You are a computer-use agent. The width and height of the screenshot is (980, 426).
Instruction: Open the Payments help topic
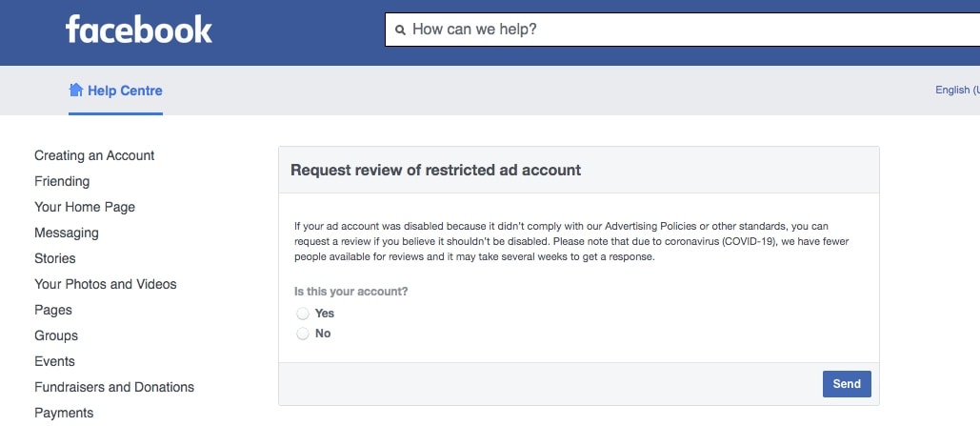[64, 413]
